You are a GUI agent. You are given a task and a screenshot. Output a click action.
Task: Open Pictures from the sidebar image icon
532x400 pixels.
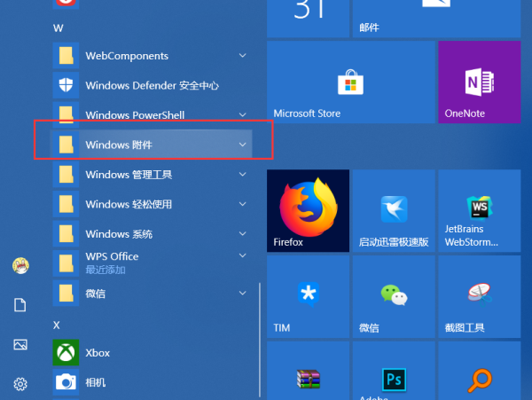[x=20, y=345]
